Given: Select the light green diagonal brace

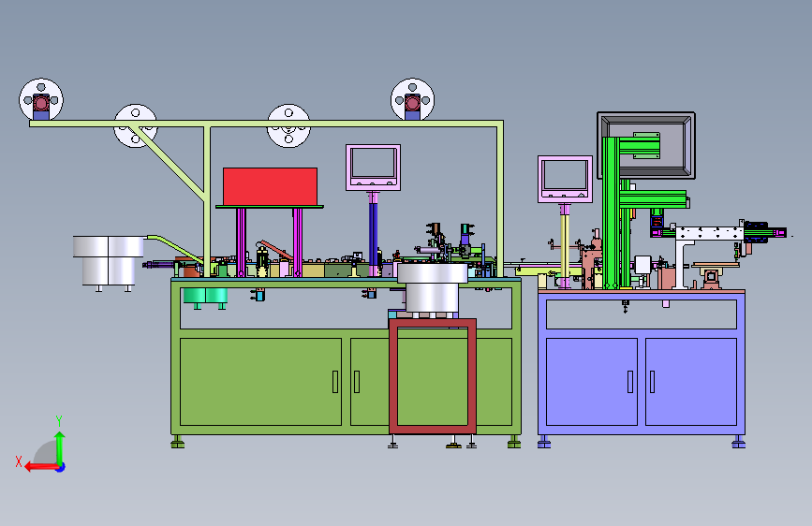Looking at the screenshot, I should click(x=170, y=162).
